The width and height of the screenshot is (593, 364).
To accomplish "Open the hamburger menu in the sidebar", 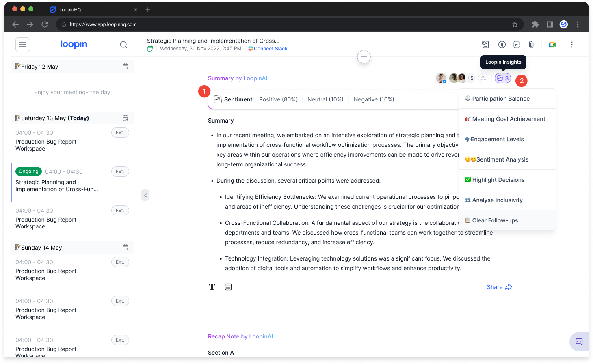I will [23, 45].
